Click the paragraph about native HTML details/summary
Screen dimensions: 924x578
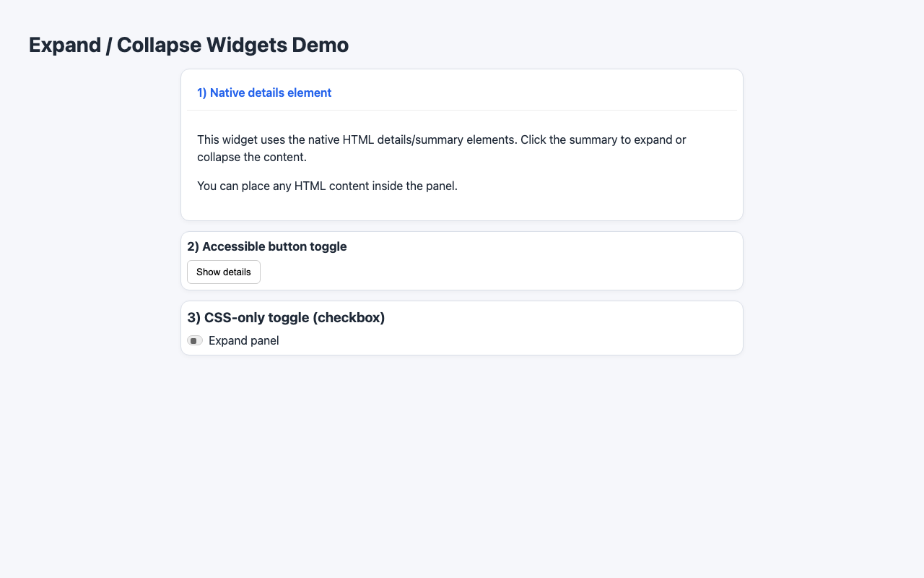[x=442, y=148]
